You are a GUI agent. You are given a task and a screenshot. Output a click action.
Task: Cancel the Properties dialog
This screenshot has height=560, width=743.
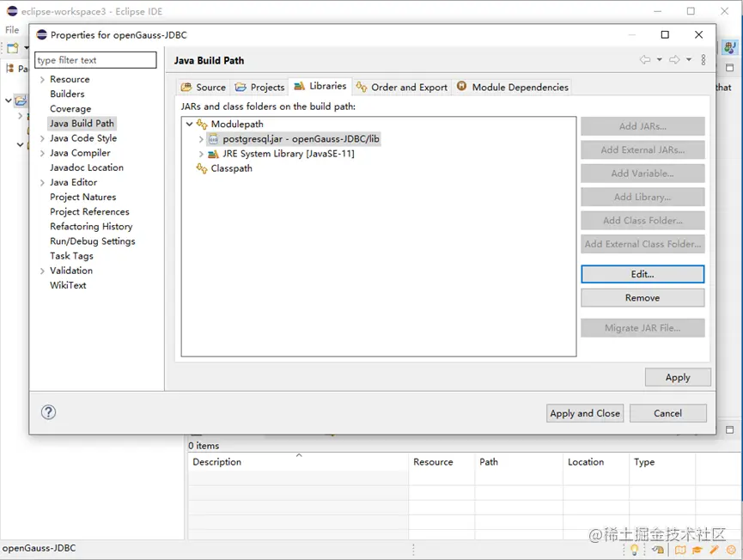[x=667, y=413]
